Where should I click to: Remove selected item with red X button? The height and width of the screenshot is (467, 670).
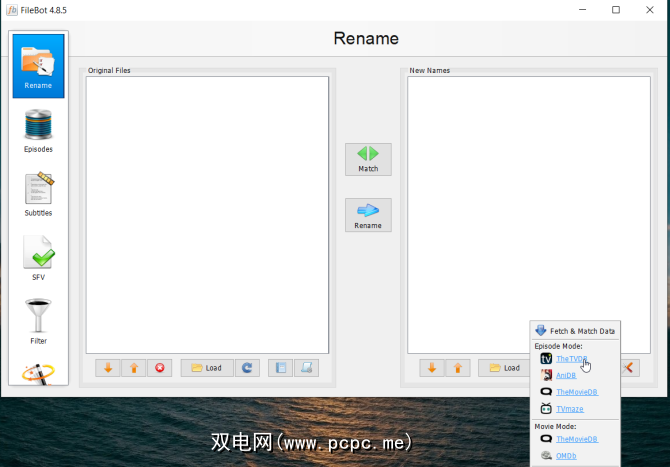(160, 368)
